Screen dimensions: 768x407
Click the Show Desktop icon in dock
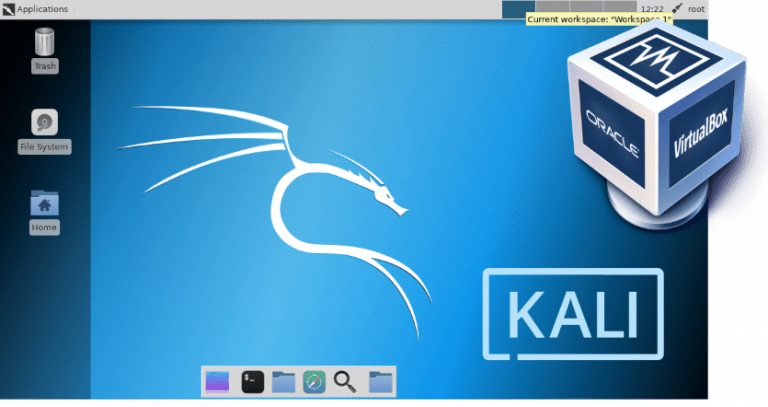tap(217, 382)
